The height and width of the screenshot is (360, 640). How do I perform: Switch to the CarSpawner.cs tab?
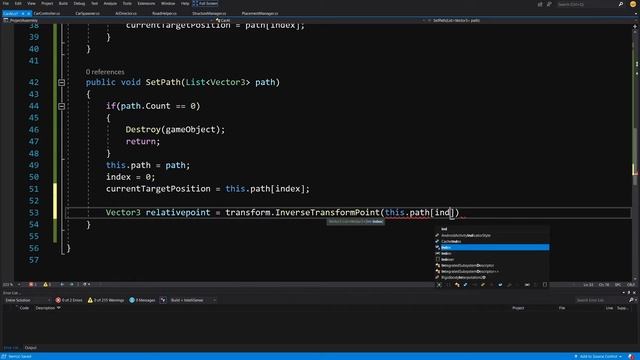(88, 13)
